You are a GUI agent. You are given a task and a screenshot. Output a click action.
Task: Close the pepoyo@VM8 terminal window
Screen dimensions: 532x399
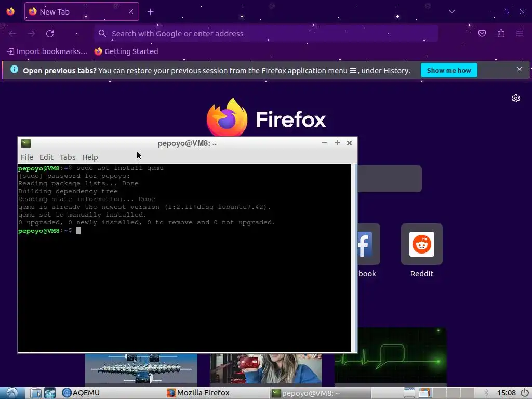pyautogui.click(x=350, y=143)
